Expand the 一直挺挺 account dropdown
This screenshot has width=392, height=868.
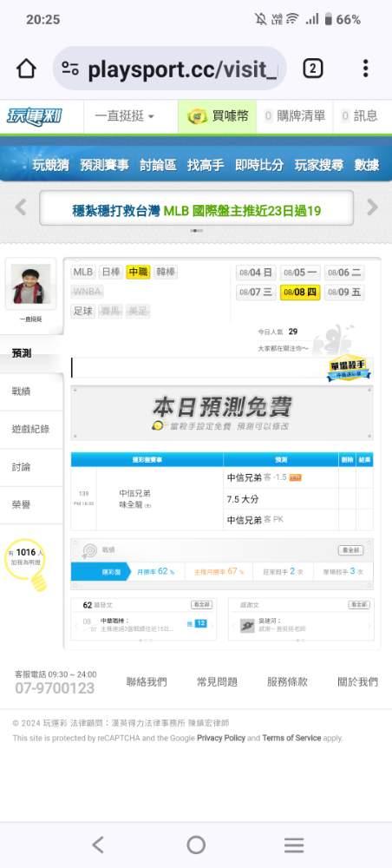(x=125, y=116)
